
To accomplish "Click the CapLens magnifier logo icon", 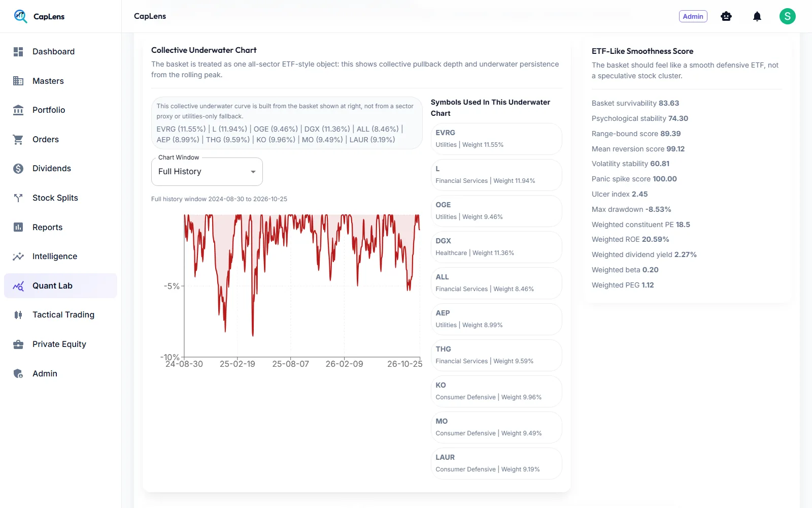I will (20, 16).
